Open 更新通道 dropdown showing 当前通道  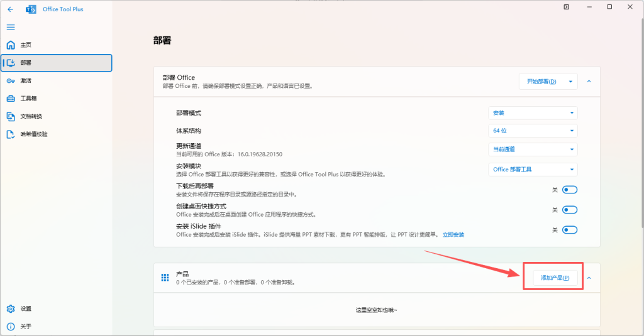(533, 149)
